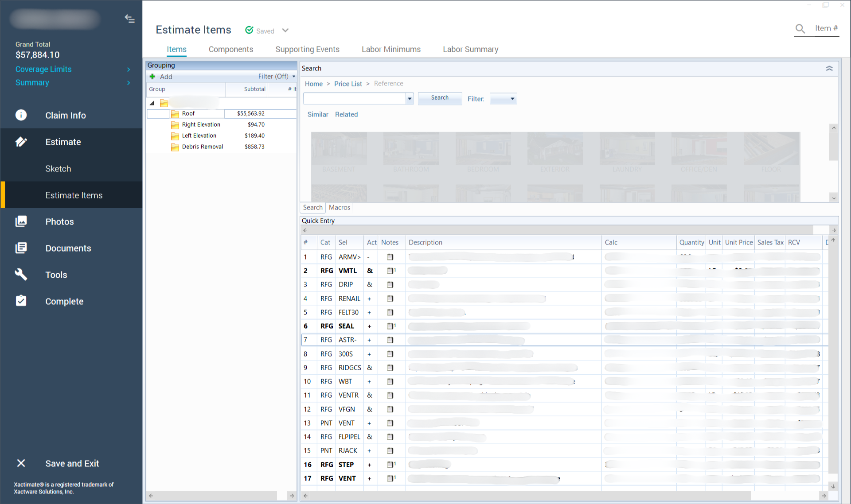This screenshot has width=851, height=504.
Task: Switch to the Components tab
Action: 231,49
